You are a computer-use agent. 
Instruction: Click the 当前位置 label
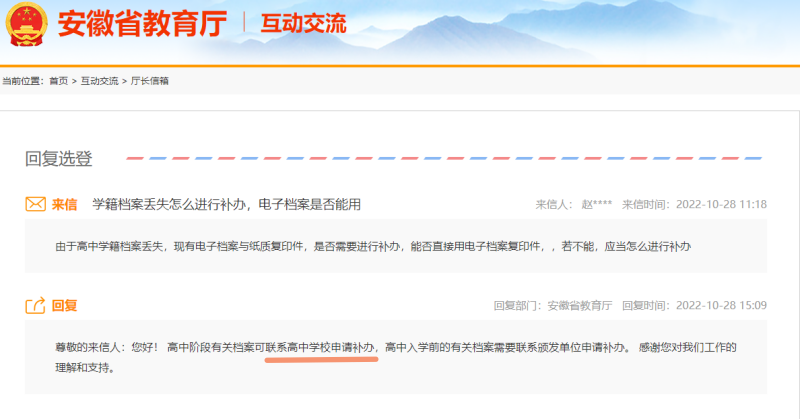click(23, 81)
